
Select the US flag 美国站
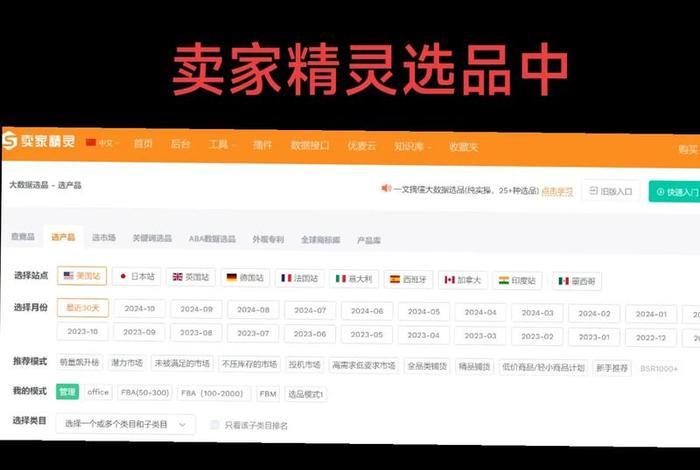pyautogui.click(x=82, y=276)
